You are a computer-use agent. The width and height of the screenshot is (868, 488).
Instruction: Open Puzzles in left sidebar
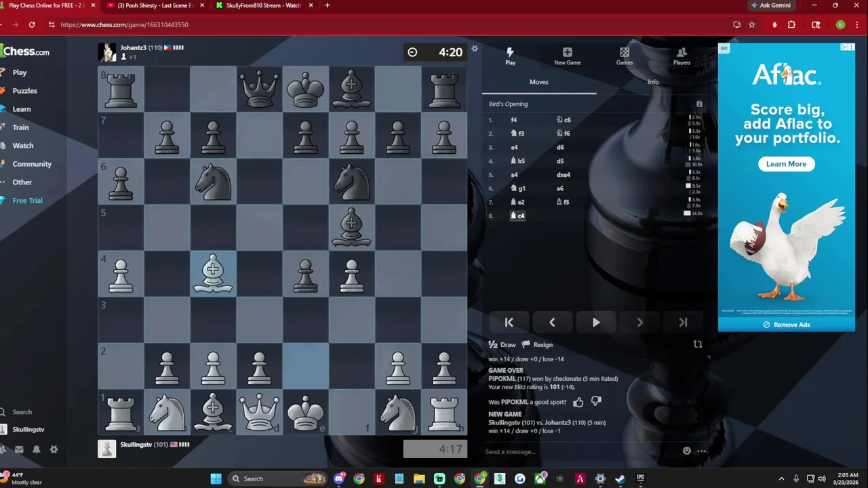pyautogui.click(x=24, y=91)
